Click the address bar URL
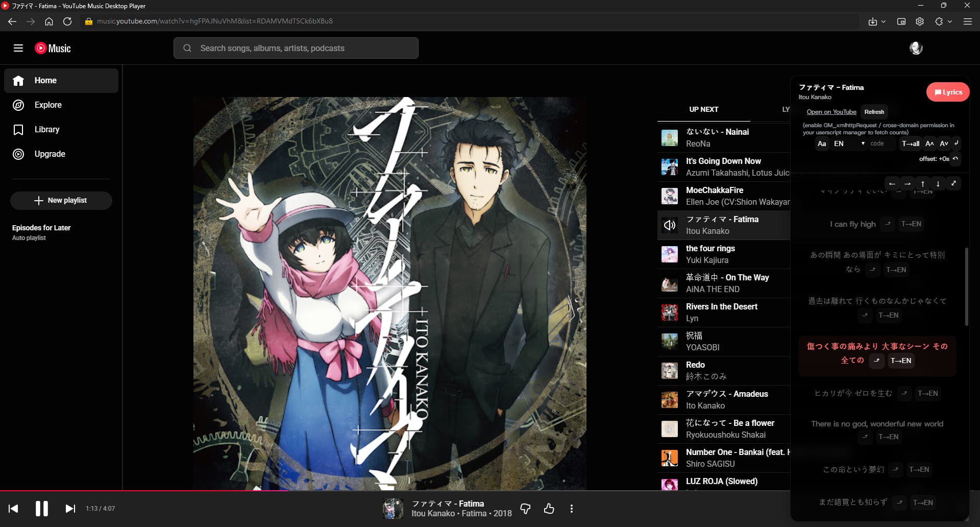Image resolution: width=980 pixels, height=527 pixels. pyautogui.click(x=215, y=21)
